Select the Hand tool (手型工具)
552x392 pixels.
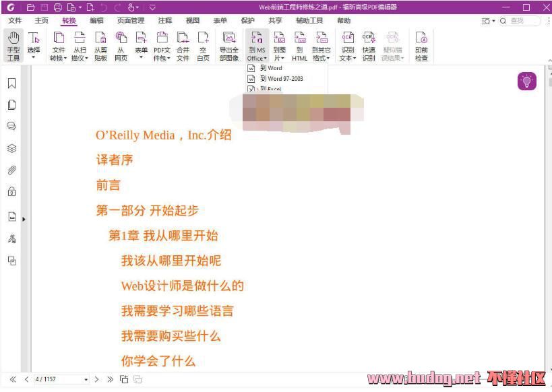click(13, 46)
